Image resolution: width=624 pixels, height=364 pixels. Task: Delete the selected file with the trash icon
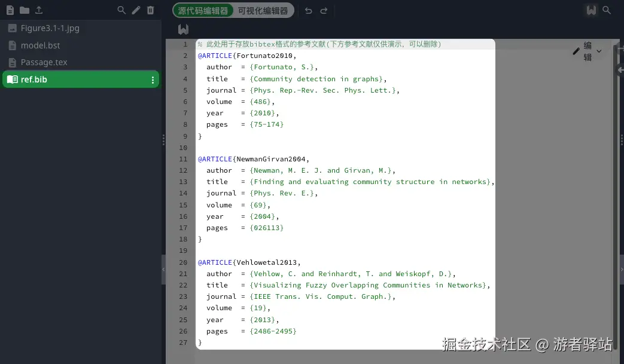(x=150, y=10)
